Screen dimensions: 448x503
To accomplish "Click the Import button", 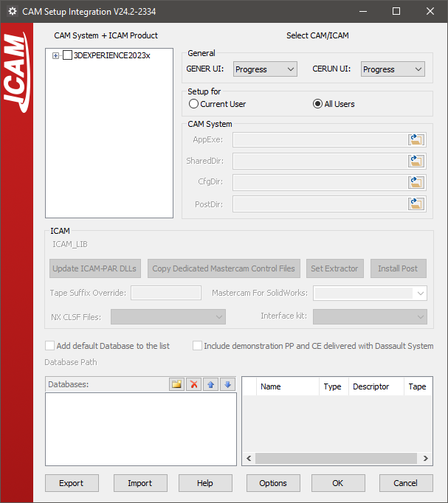I will [140, 483].
